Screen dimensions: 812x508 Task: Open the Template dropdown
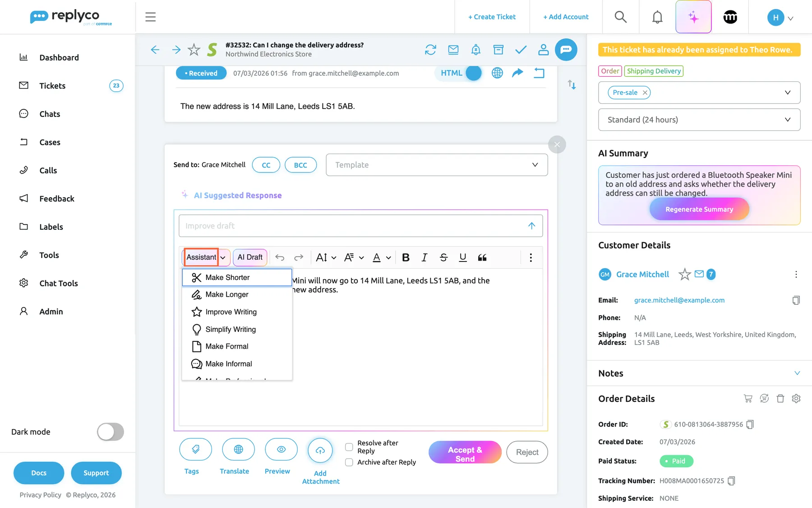[x=437, y=165]
